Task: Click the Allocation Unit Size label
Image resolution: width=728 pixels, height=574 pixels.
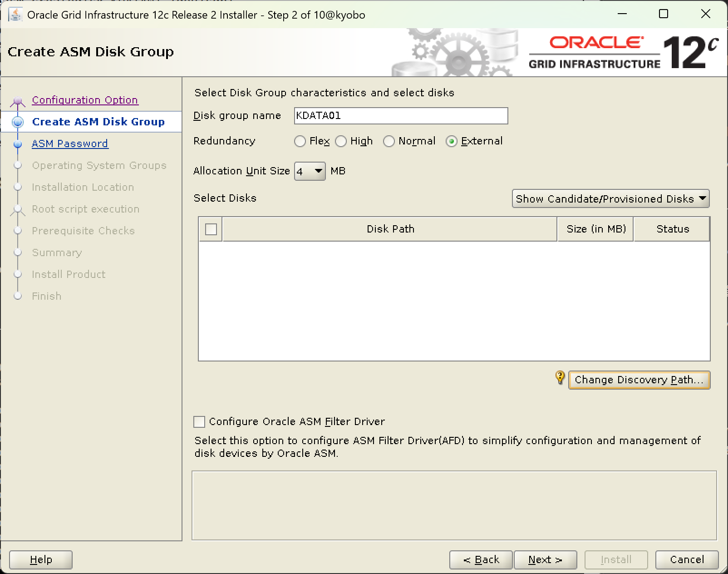Action: pos(241,171)
